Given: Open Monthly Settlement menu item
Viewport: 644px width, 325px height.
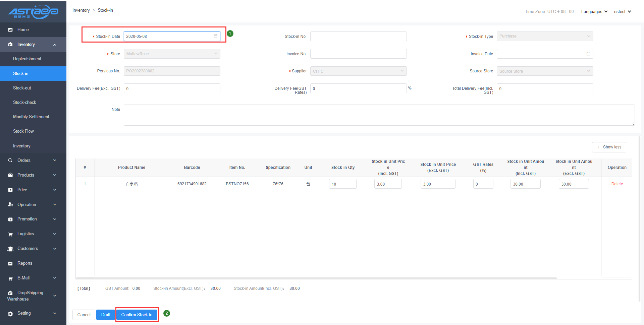Looking at the screenshot, I should coord(31,117).
